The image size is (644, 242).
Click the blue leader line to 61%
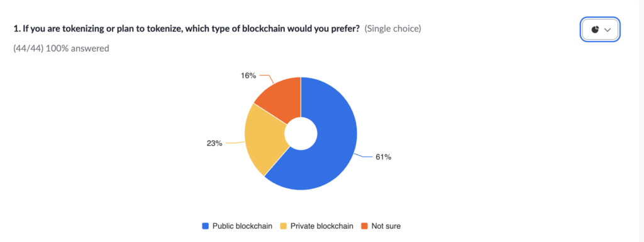364,156
